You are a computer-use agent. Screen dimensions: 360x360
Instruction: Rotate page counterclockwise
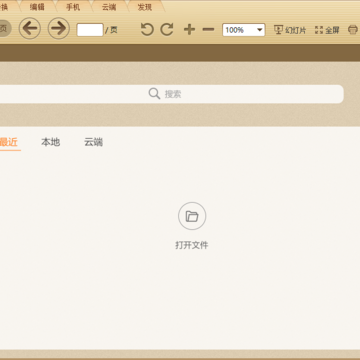147,30
